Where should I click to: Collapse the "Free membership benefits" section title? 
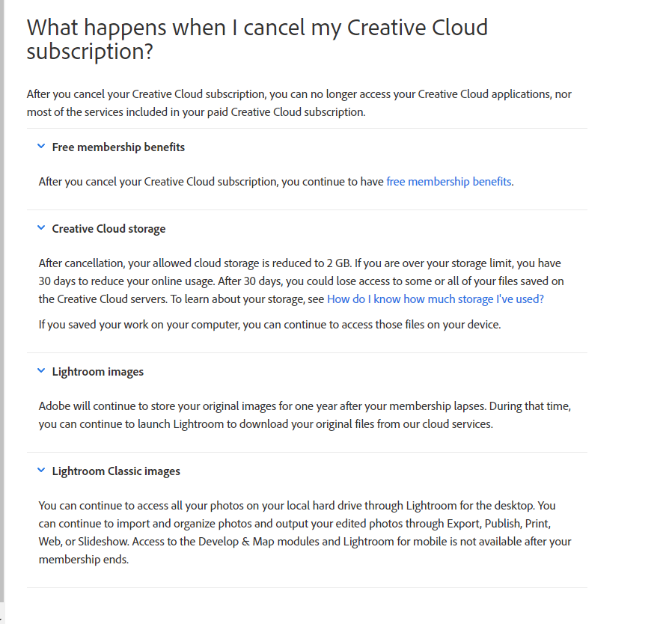[118, 147]
